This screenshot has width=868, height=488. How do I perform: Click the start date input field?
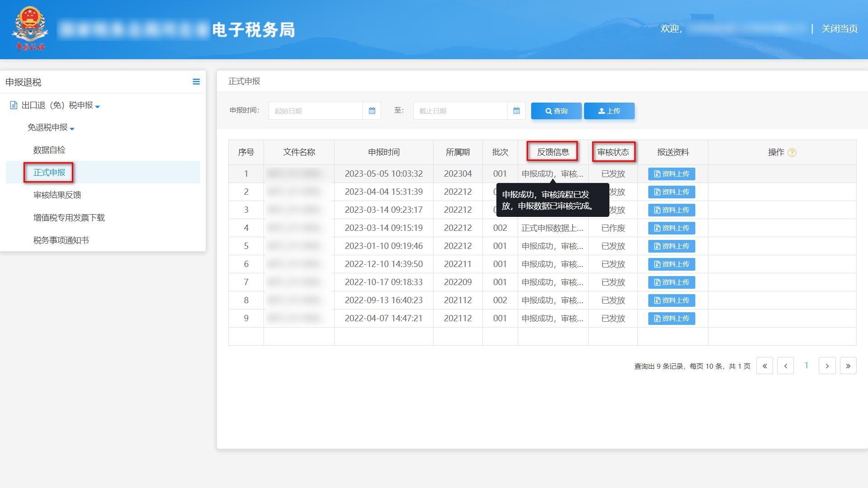[316, 111]
